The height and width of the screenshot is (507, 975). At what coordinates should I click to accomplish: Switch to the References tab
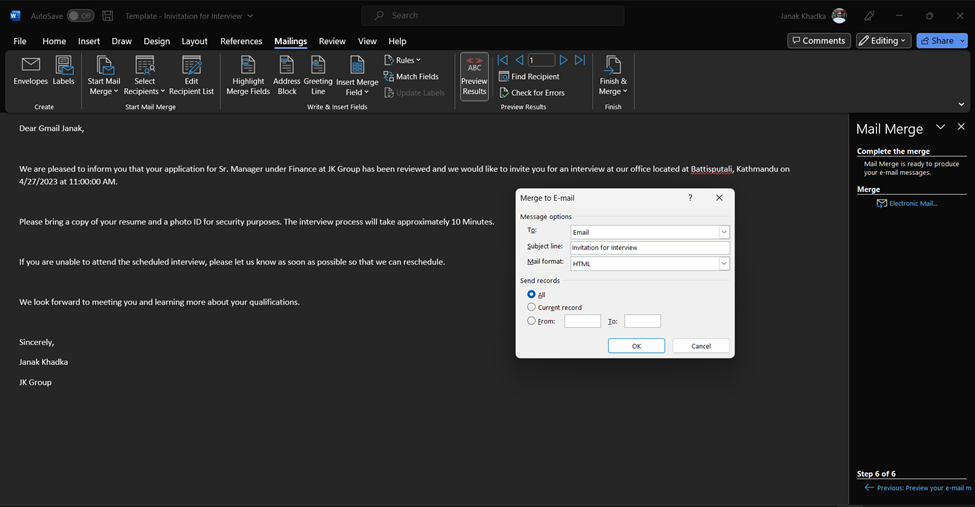(x=241, y=41)
